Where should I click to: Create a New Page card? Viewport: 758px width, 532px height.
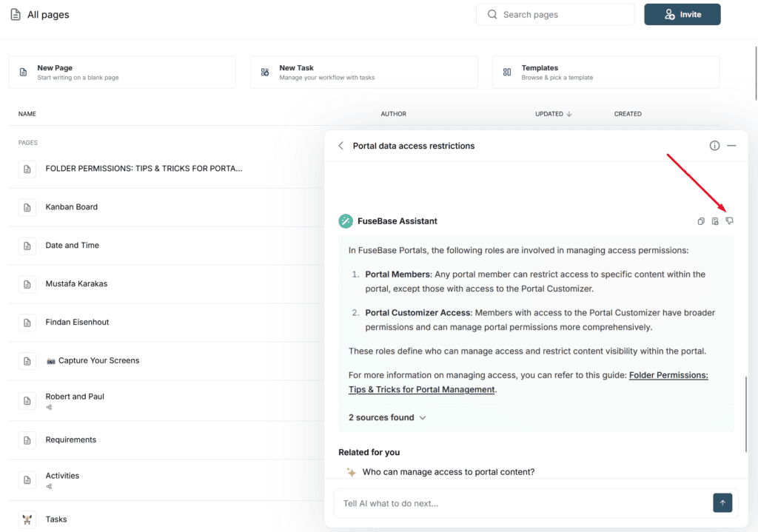(122, 72)
